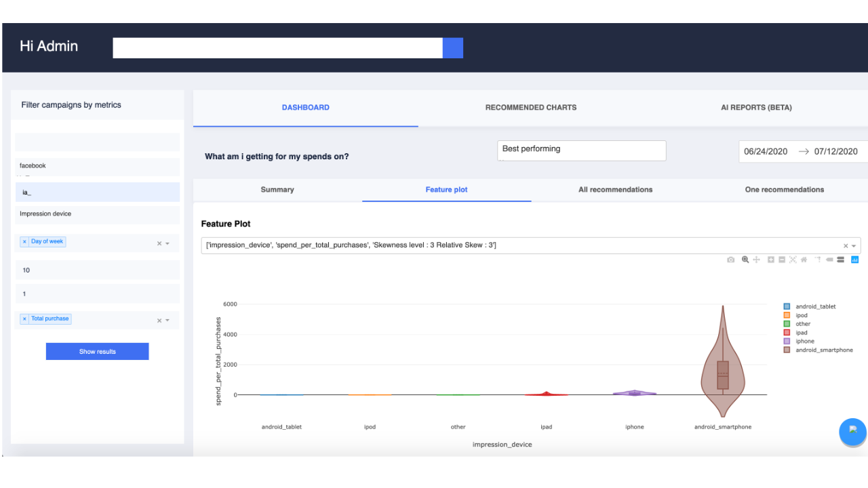Zoom in using plus icon on plot

coord(771,260)
